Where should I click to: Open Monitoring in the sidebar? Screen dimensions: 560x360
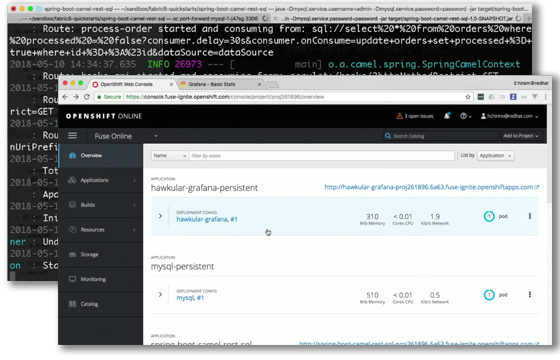101,279
